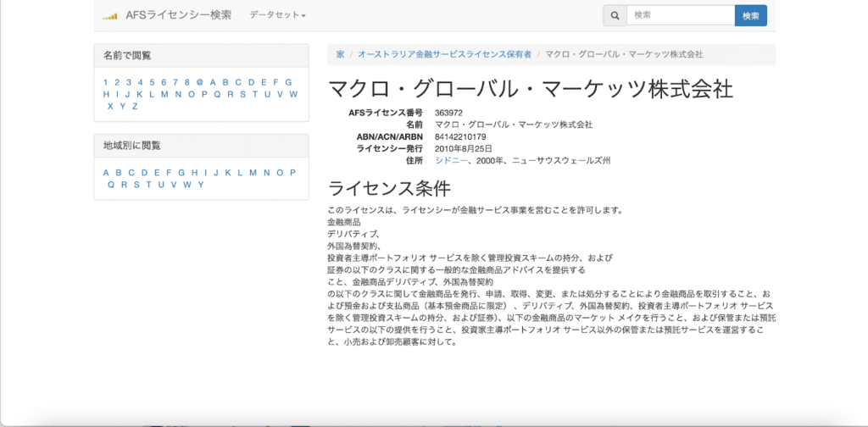The image size is (868, 427).
Task: Open オーストラリア金融サービスライセンス保有者 breadcrumb
Action: point(444,54)
